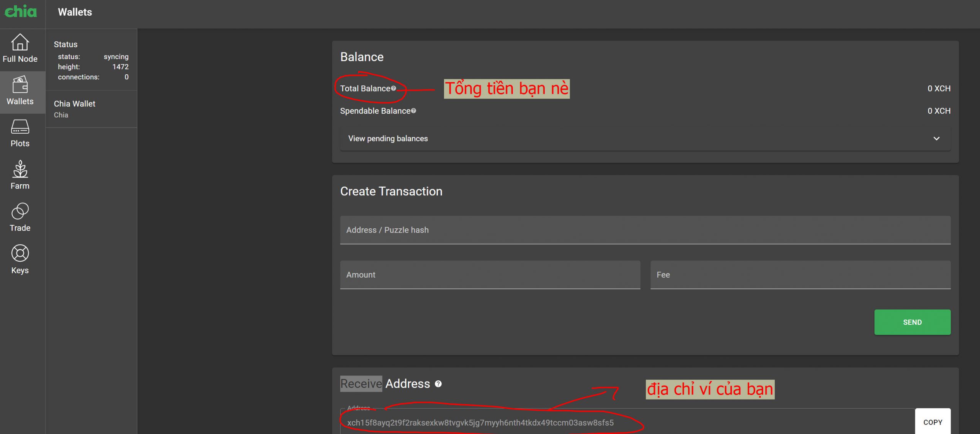Click the Chia logo

(21, 11)
